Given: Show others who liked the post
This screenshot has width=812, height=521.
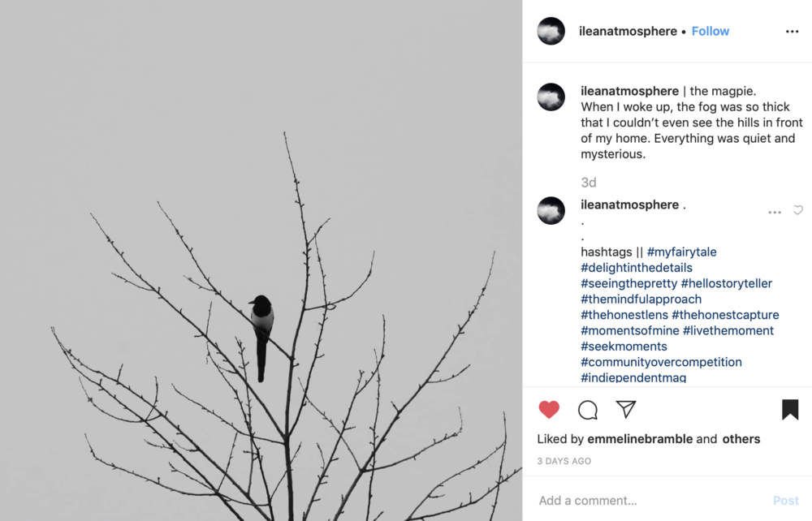Looking at the screenshot, I should point(741,439).
